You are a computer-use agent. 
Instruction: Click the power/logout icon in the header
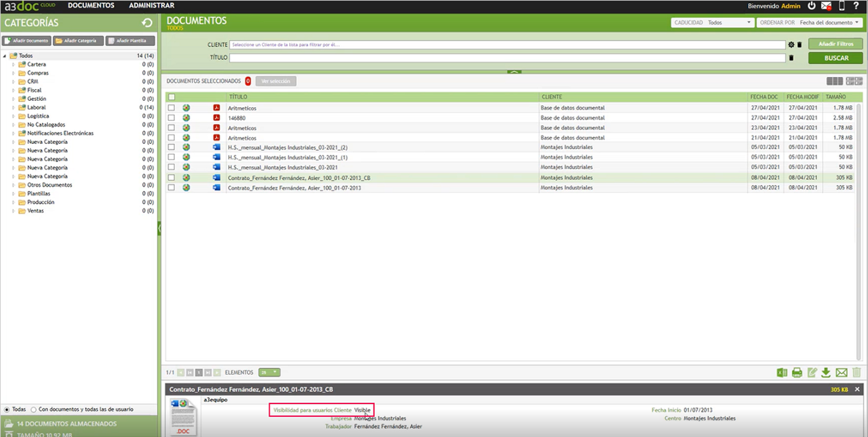pyautogui.click(x=812, y=6)
